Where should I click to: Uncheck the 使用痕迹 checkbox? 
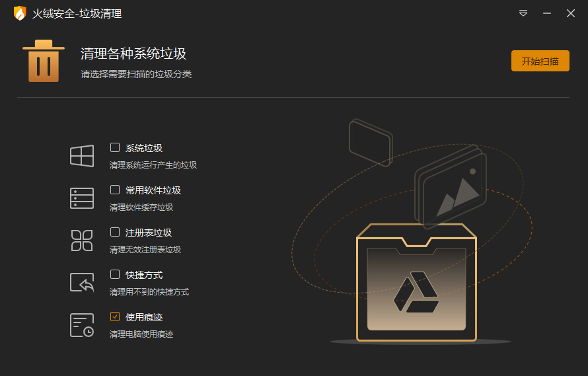(x=115, y=317)
